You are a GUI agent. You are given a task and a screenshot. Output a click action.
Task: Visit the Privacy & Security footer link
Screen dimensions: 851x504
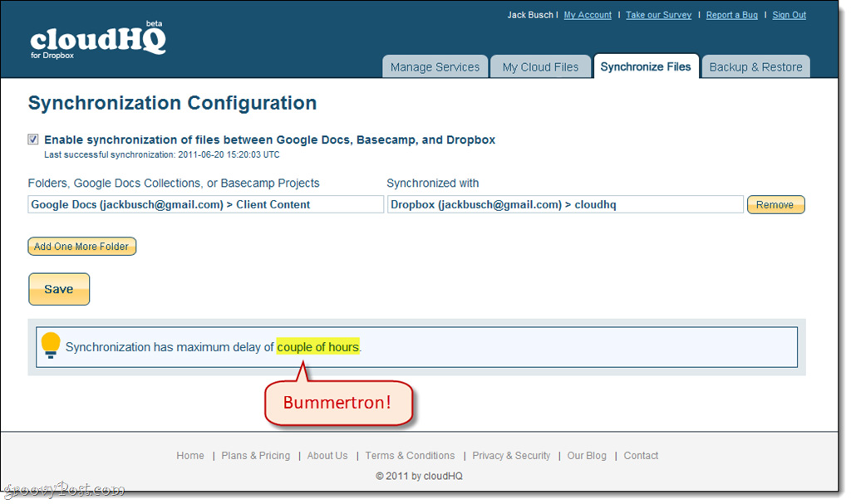[x=511, y=456]
